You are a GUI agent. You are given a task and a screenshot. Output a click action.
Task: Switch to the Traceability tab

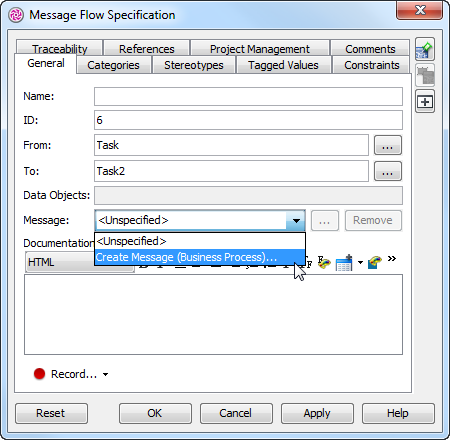59,48
